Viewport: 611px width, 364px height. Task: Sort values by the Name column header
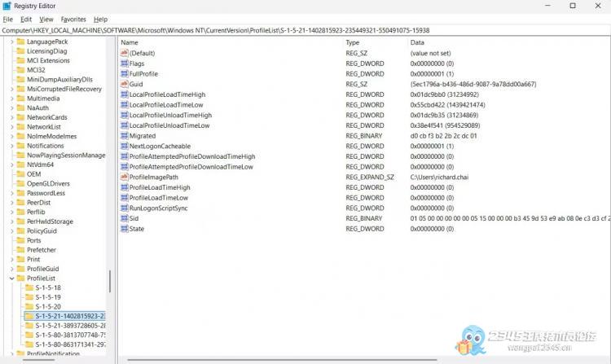coord(228,42)
